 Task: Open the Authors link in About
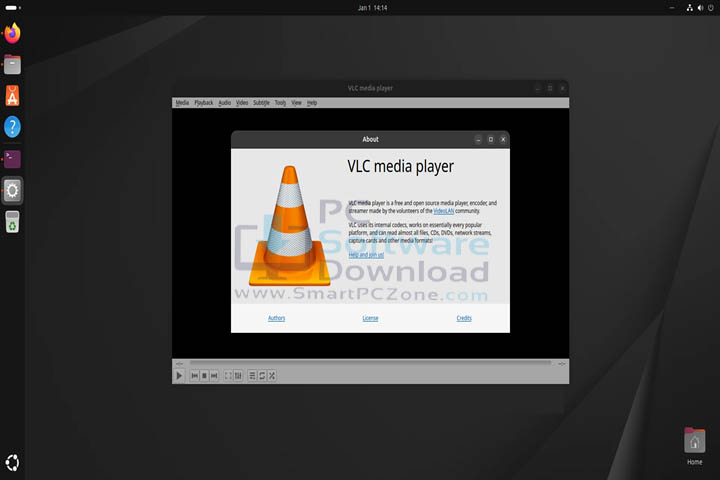pos(276,318)
